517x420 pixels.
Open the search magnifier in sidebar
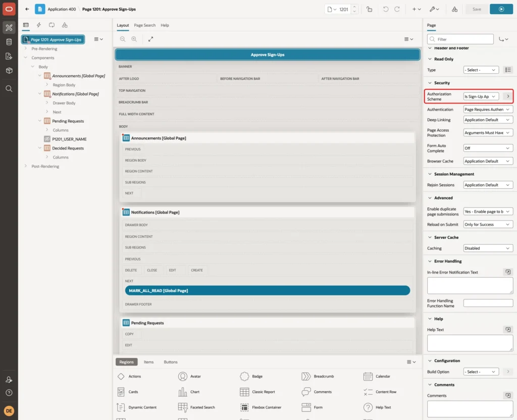[9, 89]
